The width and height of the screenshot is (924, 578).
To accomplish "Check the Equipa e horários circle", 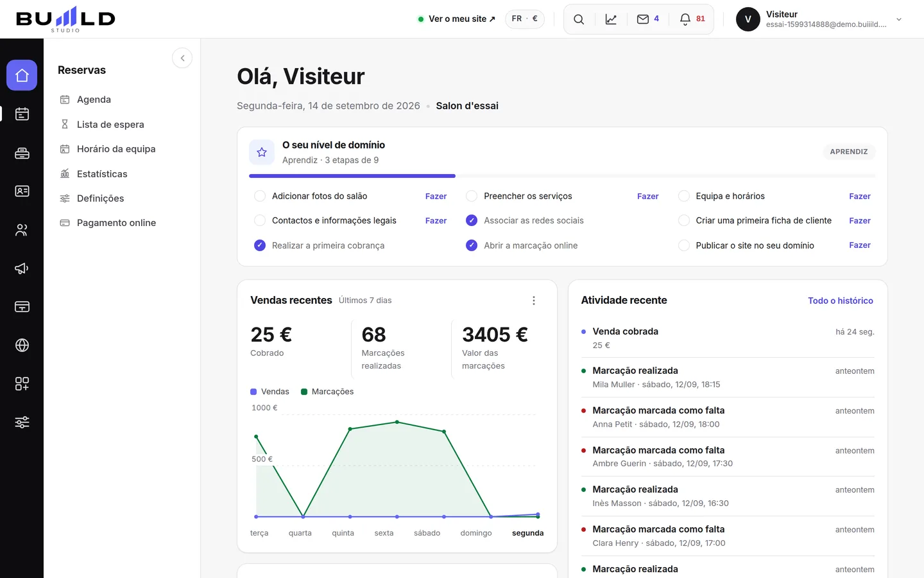I will click(684, 196).
